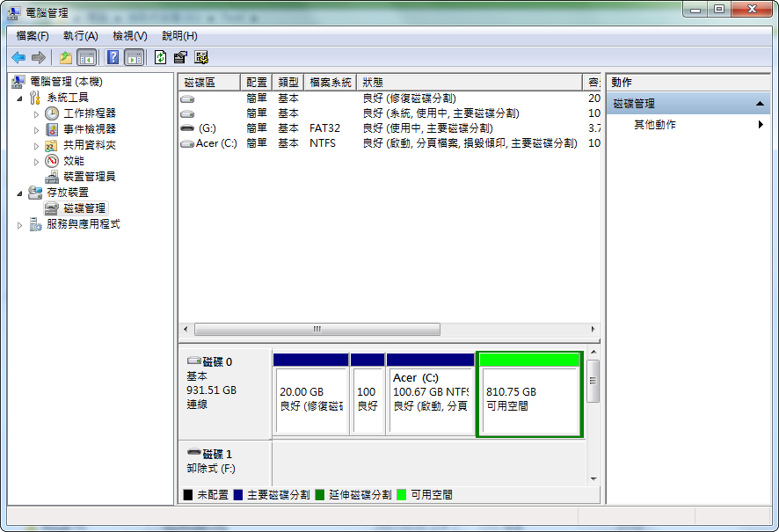
Task: Click the 磁碟 1 removable disk icon
Action: click(193, 453)
